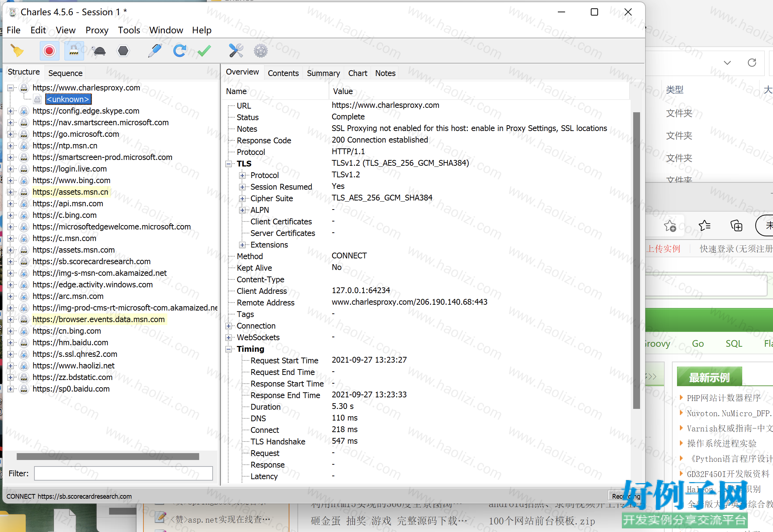This screenshot has width=773, height=532.
Task: Switch to the Summary tab
Action: (323, 73)
